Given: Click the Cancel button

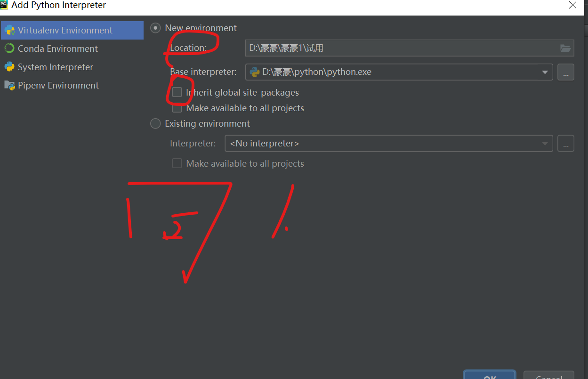Looking at the screenshot, I should [x=548, y=375].
